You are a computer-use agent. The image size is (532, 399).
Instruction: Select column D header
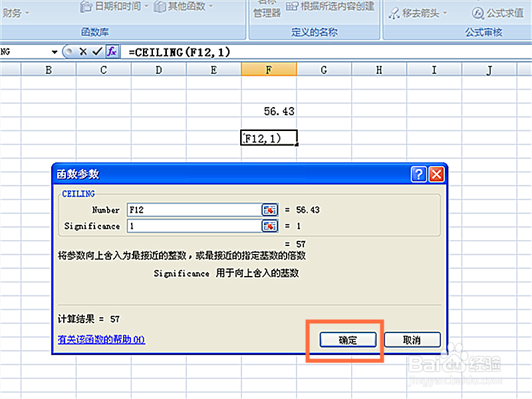[158, 70]
